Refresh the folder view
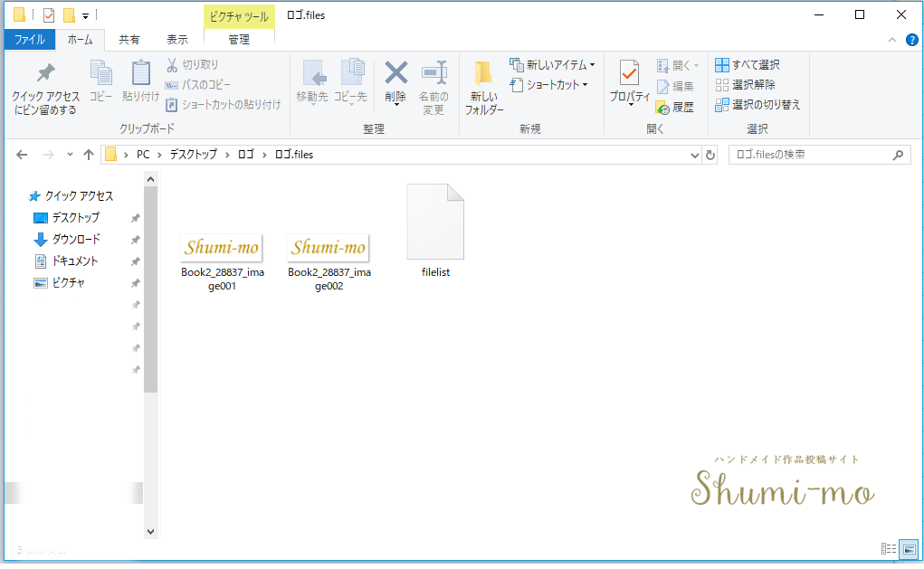This screenshot has width=924, height=569. tap(710, 155)
